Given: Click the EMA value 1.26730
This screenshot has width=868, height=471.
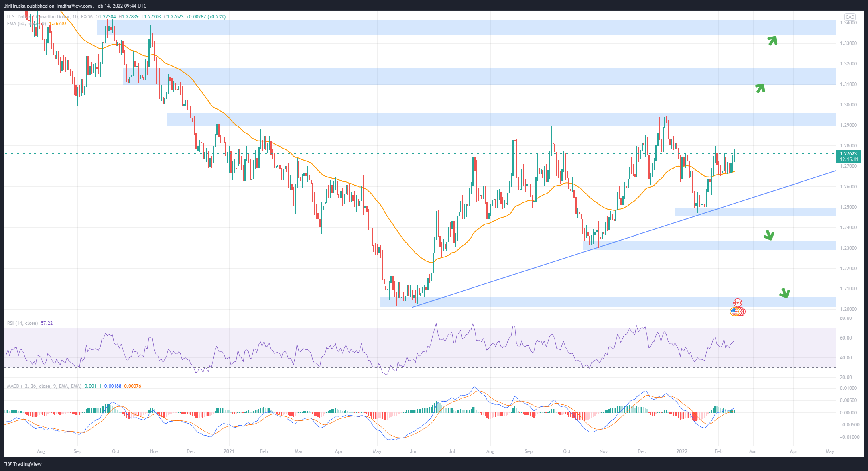Looking at the screenshot, I should [x=58, y=24].
